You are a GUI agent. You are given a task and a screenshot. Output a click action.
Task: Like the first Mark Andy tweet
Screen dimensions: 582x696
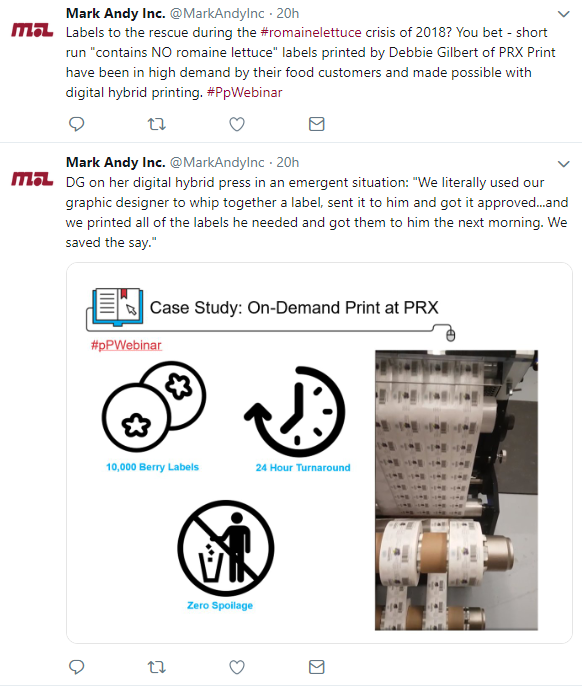[x=237, y=124]
